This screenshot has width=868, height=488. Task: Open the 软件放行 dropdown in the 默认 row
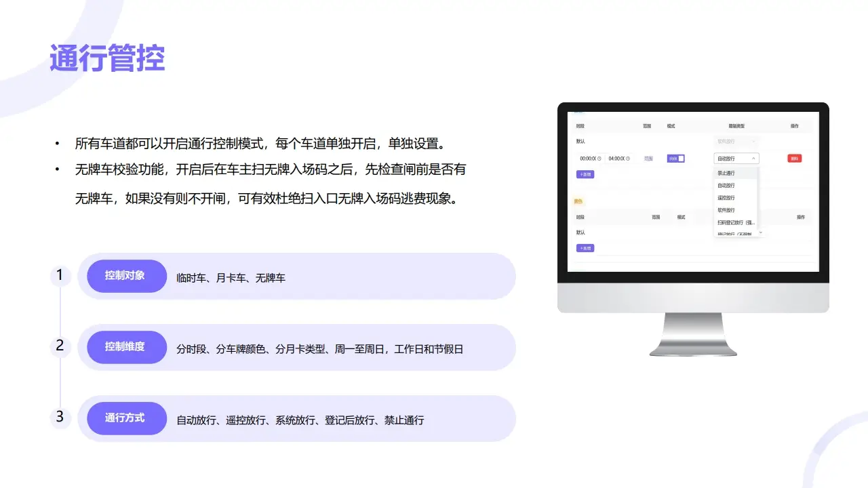click(735, 141)
